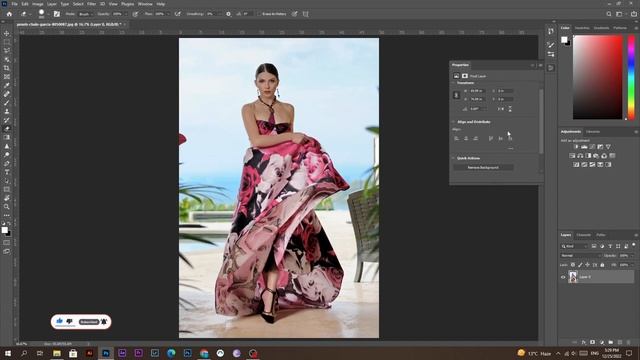Open more align options ellipsis
This screenshot has width=640, height=360.
click(x=511, y=149)
